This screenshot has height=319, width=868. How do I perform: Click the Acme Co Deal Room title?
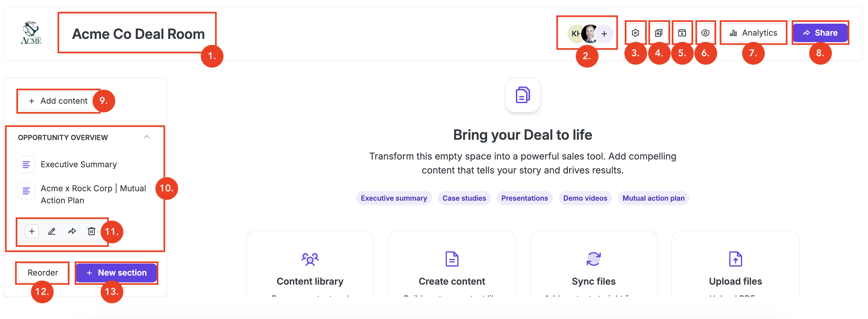138,34
